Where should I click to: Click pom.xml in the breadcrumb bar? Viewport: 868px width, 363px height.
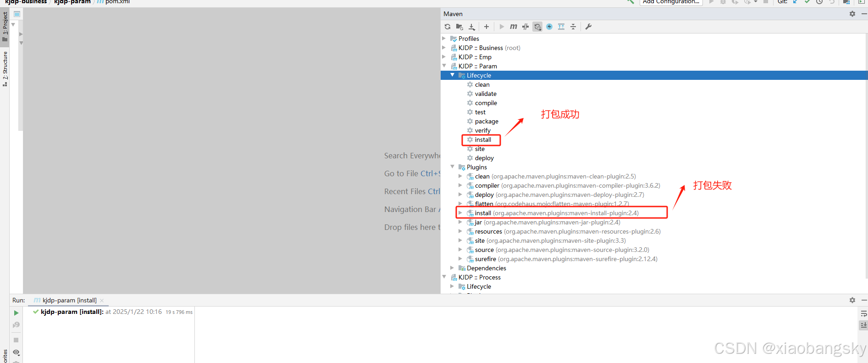[x=117, y=2]
